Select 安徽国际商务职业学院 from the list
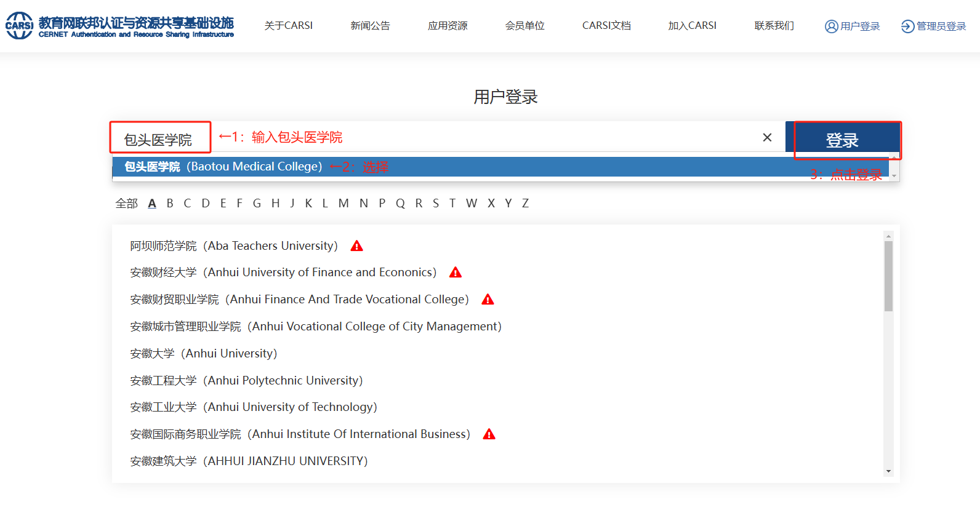Screen dimensions: 980x518 pos(300,434)
